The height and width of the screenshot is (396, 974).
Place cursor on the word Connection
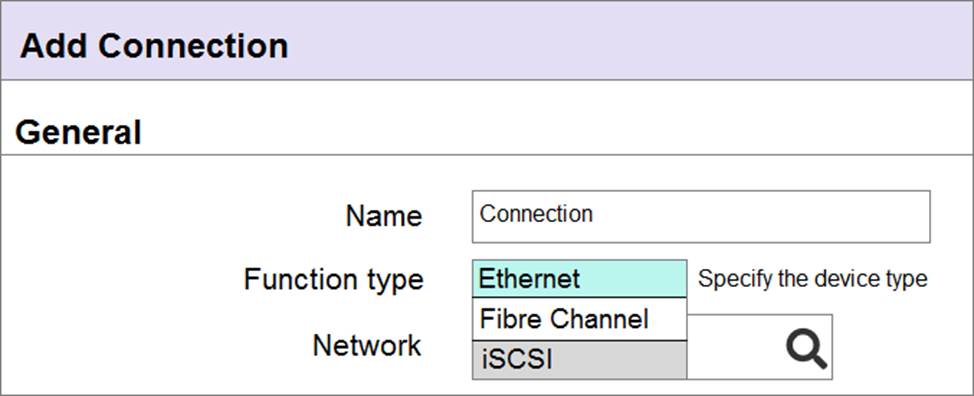(x=536, y=214)
